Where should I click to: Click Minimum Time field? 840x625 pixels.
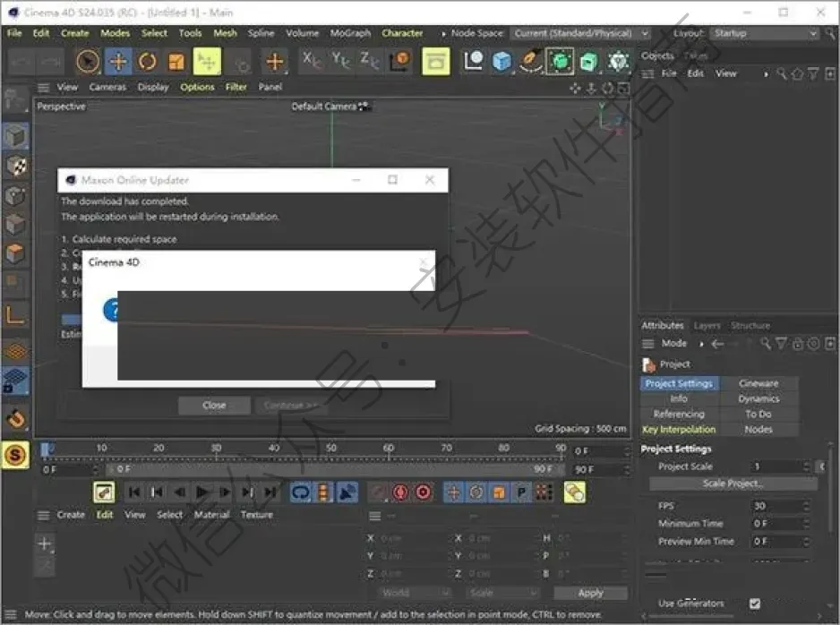777,524
